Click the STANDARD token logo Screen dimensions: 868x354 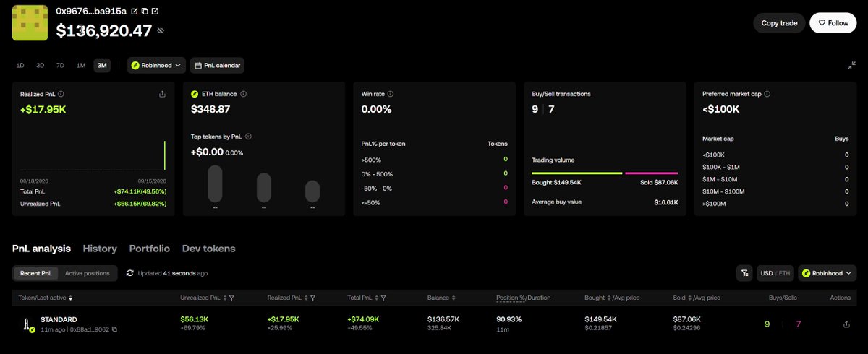click(x=27, y=324)
